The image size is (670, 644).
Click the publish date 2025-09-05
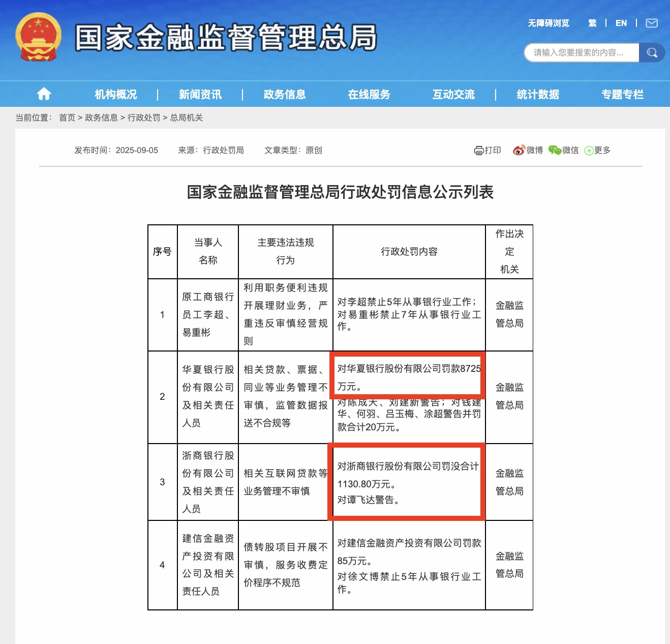coord(137,150)
